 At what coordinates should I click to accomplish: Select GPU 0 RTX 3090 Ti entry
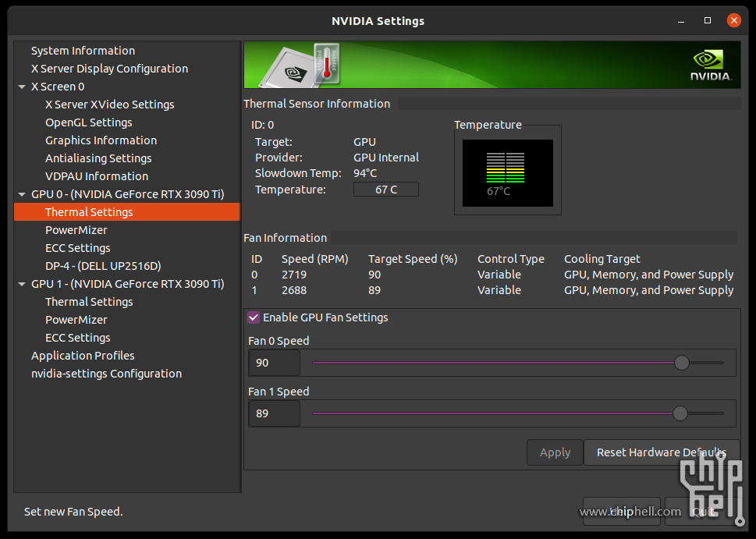click(128, 194)
